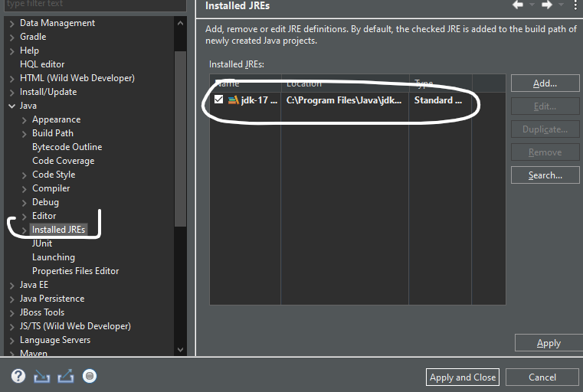Open the three-dot view menu icon
This screenshot has height=392, width=583.
(575, 5)
